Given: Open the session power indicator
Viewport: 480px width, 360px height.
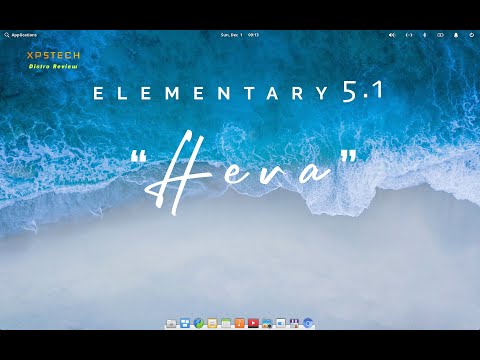Looking at the screenshot, I should tap(471, 35).
